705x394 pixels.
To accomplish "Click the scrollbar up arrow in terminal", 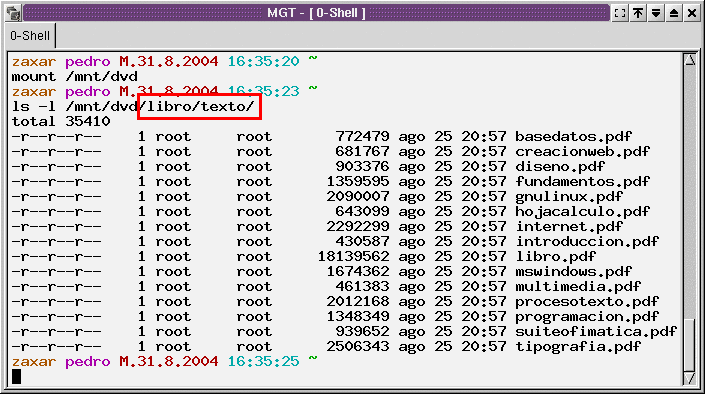I will [x=689, y=60].
